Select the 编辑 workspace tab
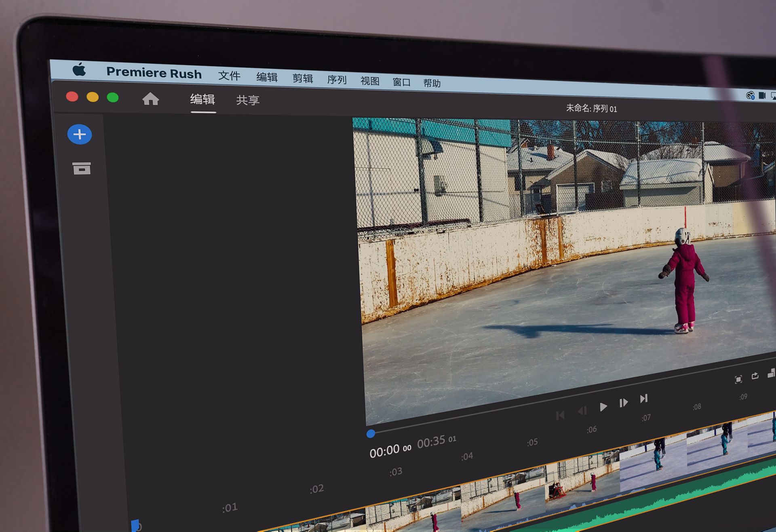This screenshot has width=776, height=532. [x=202, y=99]
